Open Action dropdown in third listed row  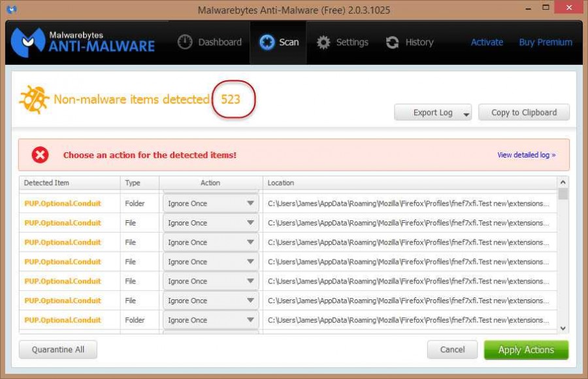pyautogui.click(x=211, y=242)
